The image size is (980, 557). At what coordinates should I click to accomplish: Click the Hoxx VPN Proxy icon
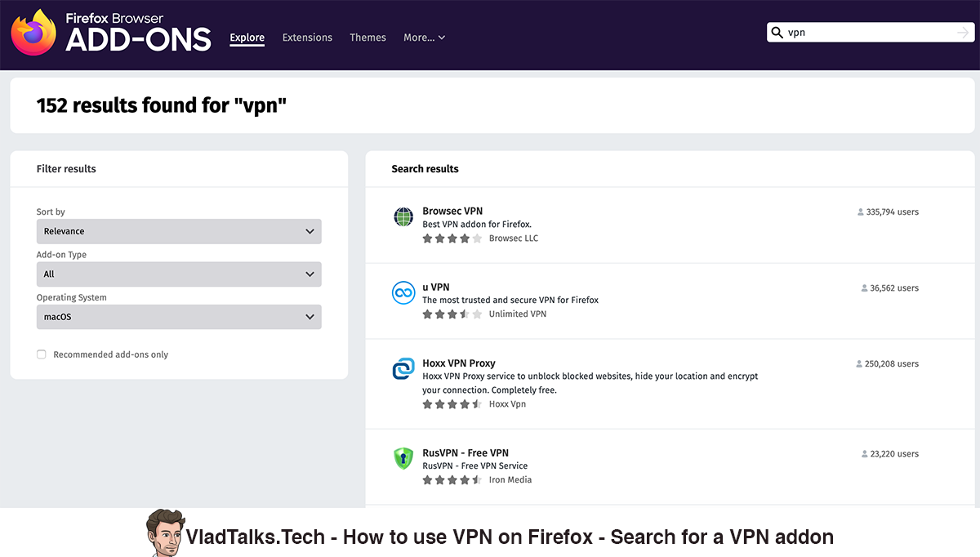point(403,369)
